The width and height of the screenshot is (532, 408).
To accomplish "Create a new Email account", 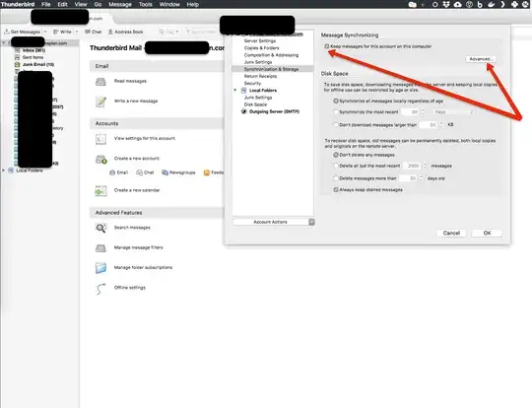I will pyautogui.click(x=119, y=172).
